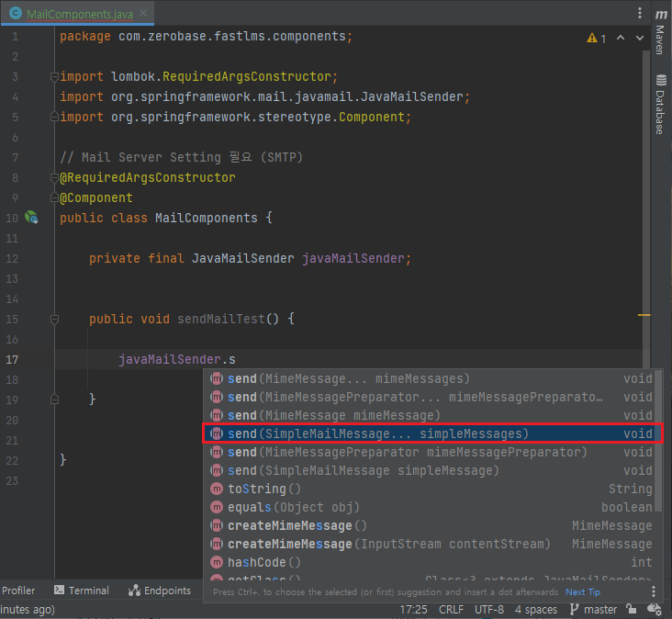Change UTF-8 file encoding
672x619 pixels.
pos(489,610)
